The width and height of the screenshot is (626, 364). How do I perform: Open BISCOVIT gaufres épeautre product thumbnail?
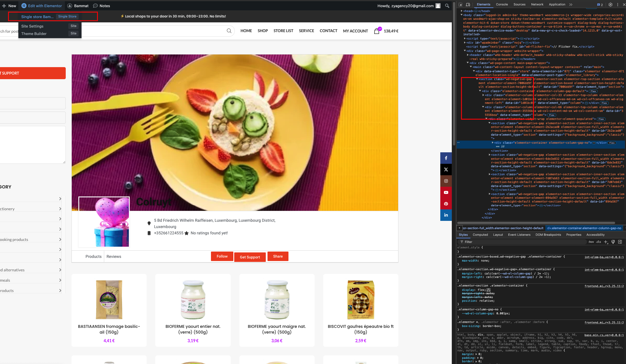tap(361, 300)
